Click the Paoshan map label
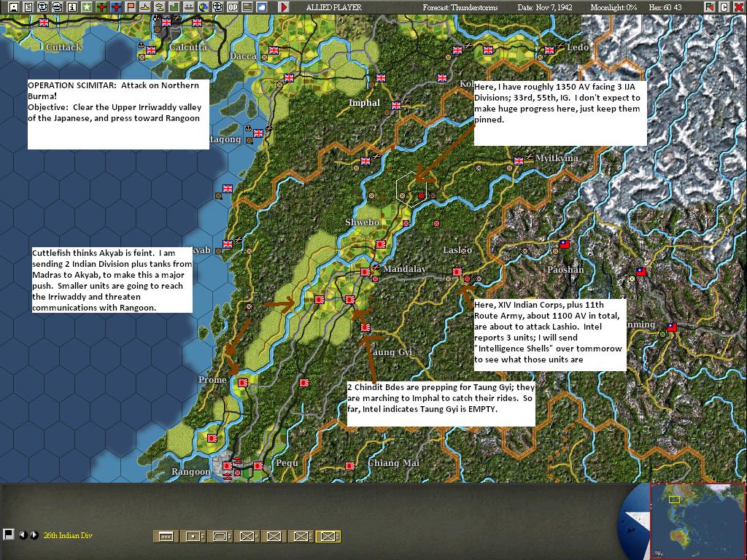 (565, 270)
